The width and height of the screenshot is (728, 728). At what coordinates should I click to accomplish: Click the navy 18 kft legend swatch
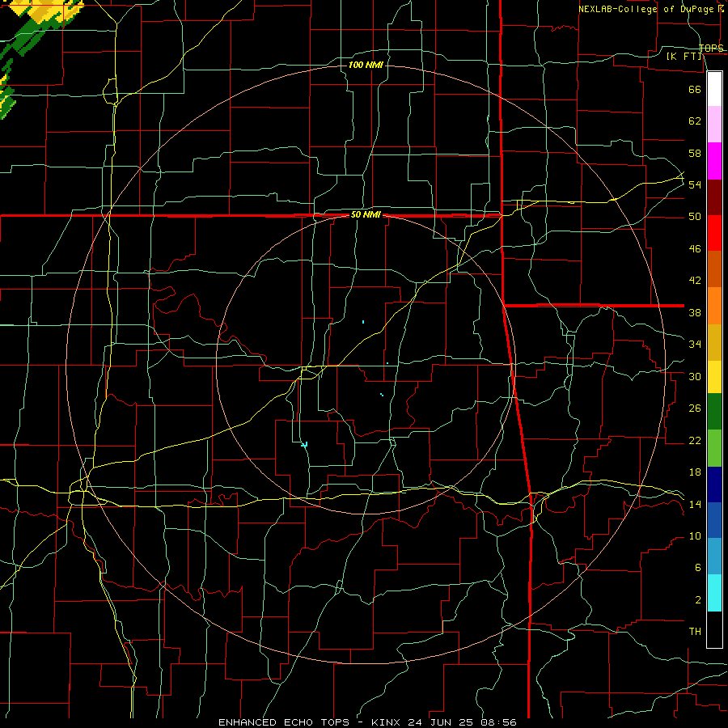click(714, 485)
